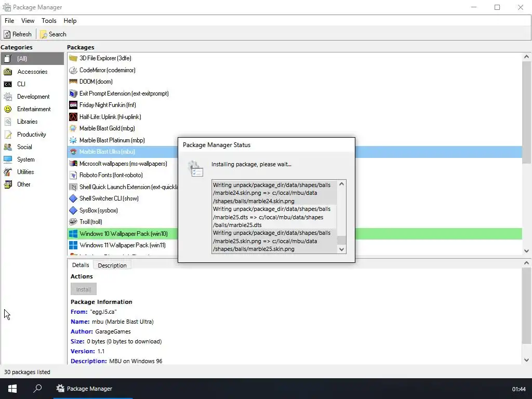The height and width of the screenshot is (399, 532).
Task: Click the Half-Life: Uplink lambda icon
Action: pos(73,117)
